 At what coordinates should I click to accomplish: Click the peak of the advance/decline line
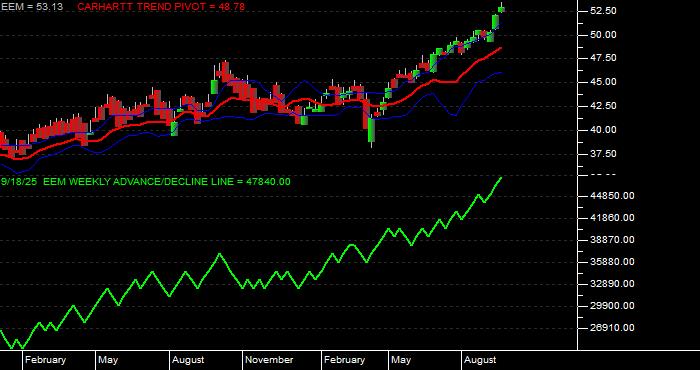click(501, 178)
